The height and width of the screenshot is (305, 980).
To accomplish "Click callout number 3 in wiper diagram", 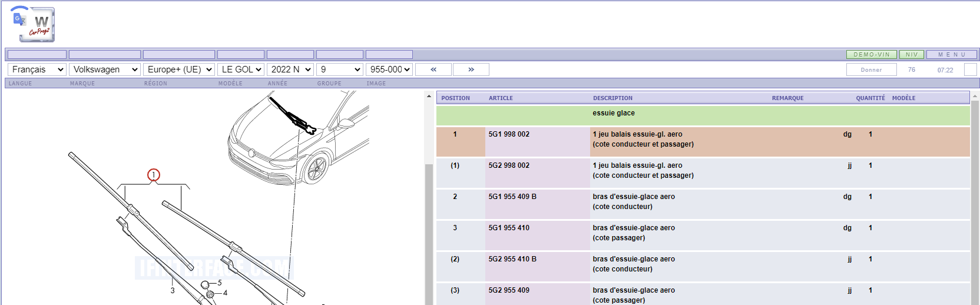I will pyautogui.click(x=173, y=290).
